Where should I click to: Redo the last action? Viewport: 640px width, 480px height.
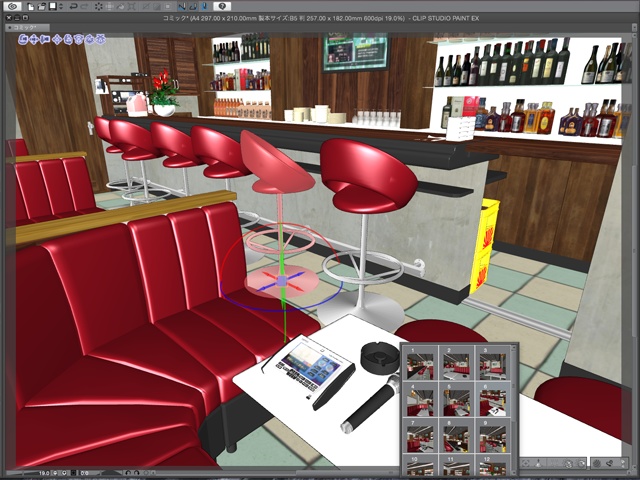[84, 7]
